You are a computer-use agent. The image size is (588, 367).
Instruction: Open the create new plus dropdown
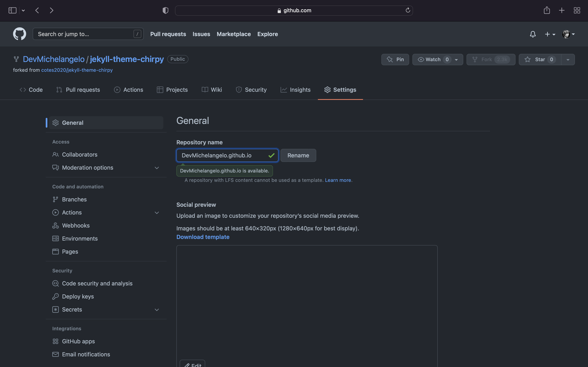[550, 34]
